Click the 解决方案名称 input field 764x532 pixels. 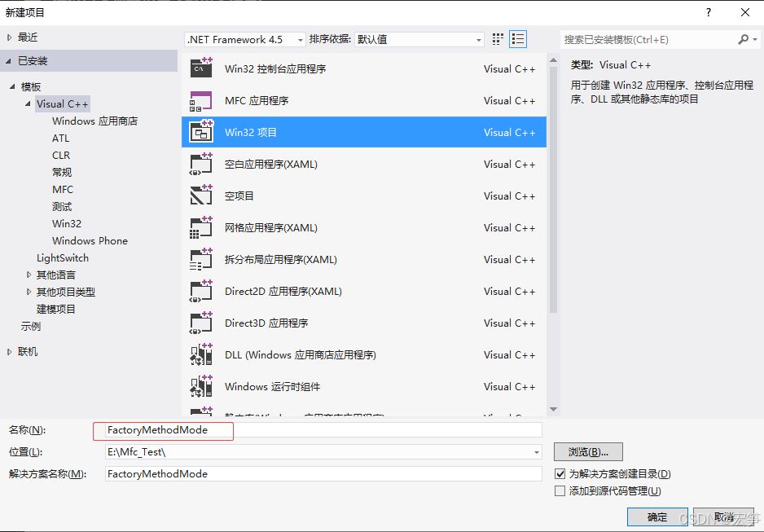323,473
